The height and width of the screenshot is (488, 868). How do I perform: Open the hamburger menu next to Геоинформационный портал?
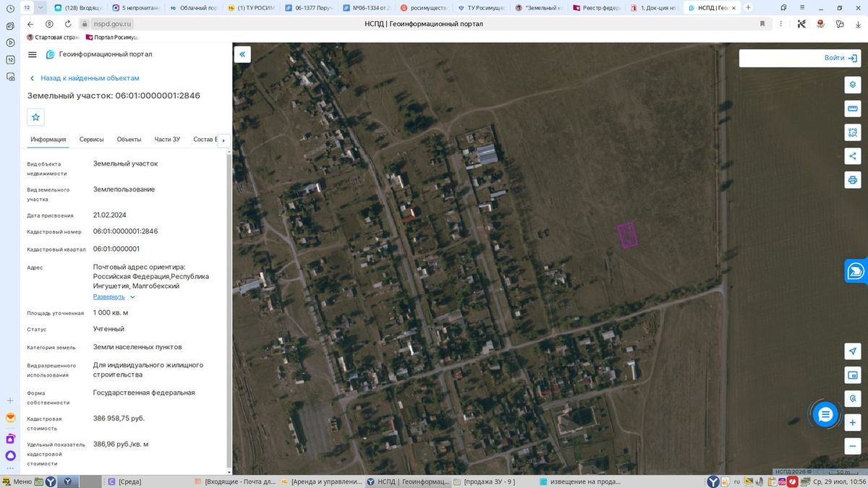click(x=32, y=54)
